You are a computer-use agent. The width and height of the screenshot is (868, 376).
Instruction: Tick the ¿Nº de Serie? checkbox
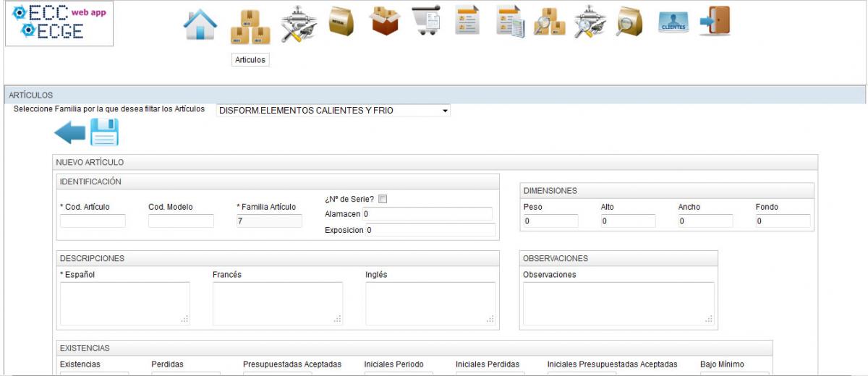click(x=383, y=200)
